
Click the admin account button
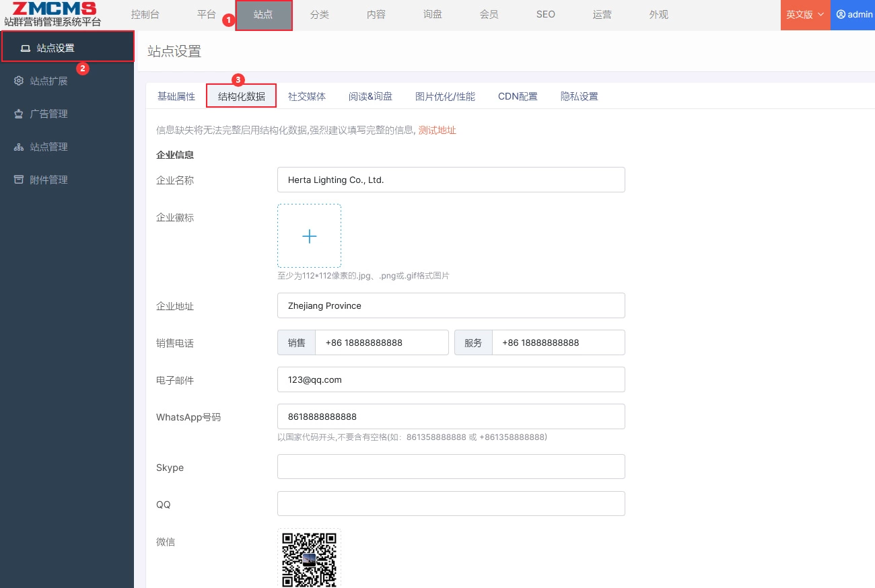pos(853,15)
